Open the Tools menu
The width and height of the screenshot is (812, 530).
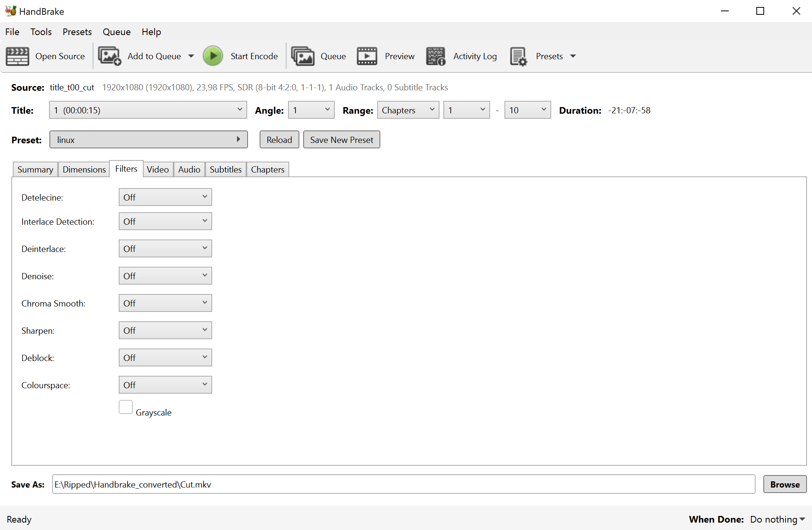point(41,32)
